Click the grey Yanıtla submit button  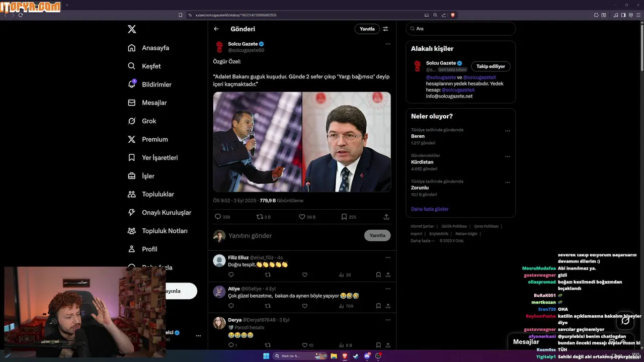377,235
